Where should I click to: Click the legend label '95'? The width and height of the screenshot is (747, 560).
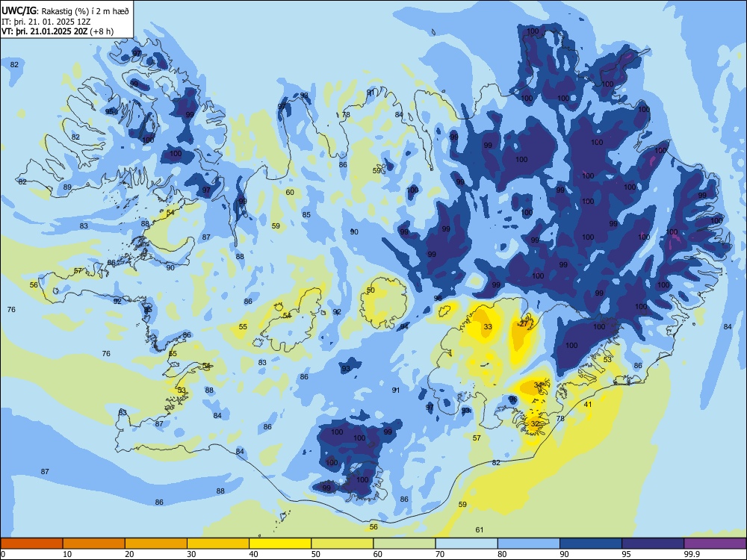tap(626, 554)
